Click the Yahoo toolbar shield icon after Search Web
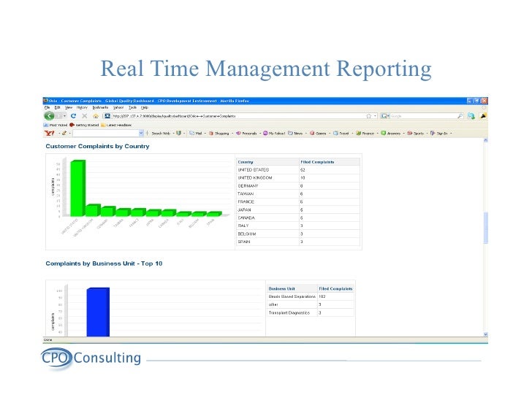This screenshot has width=532, height=411. click(x=178, y=133)
